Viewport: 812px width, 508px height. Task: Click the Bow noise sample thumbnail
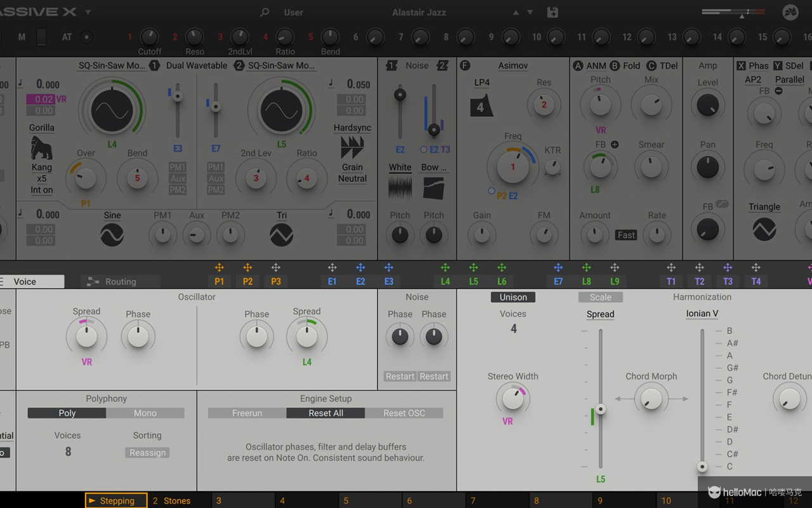coord(434,189)
